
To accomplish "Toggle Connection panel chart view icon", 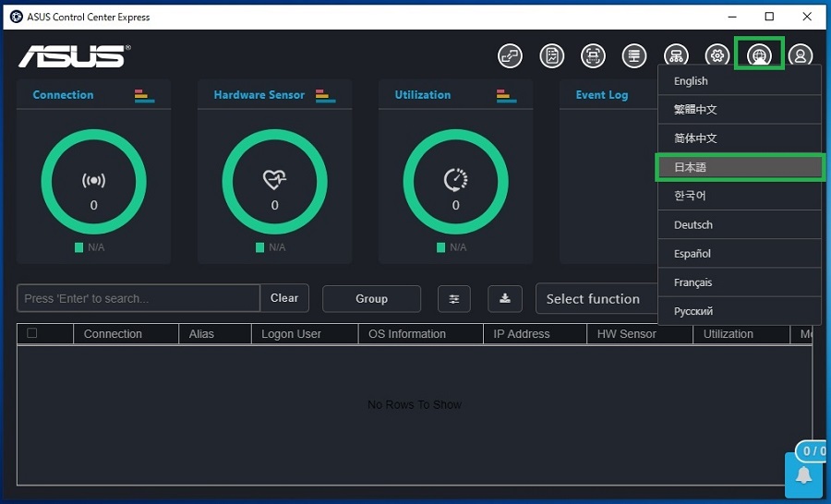I will [x=144, y=95].
